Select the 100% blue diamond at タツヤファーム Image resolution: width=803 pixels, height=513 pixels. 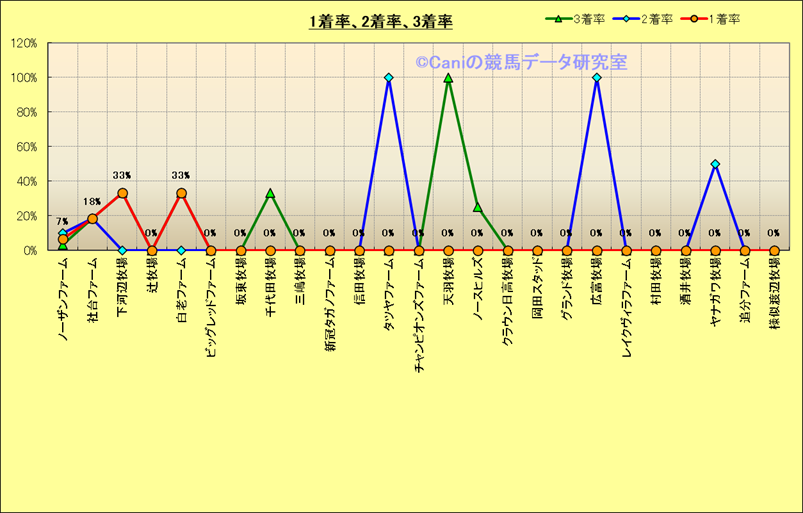(388, 77)
